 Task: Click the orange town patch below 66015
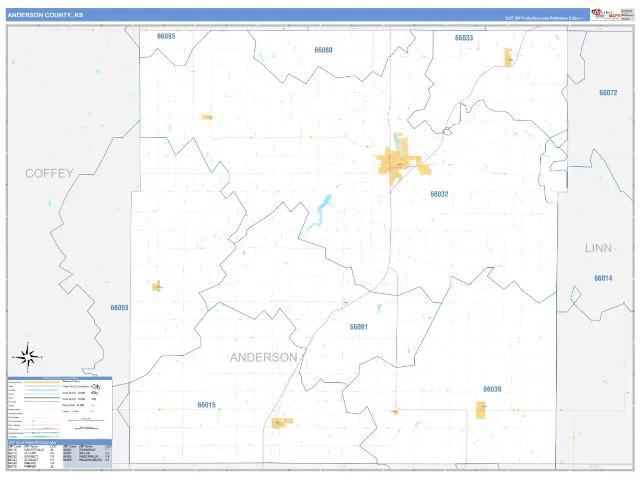click(x=282, y=423)
